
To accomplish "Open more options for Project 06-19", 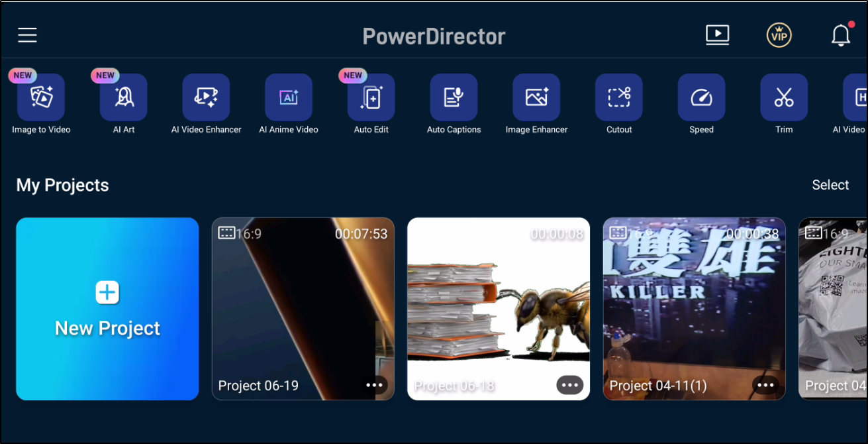I will (375, 385).
